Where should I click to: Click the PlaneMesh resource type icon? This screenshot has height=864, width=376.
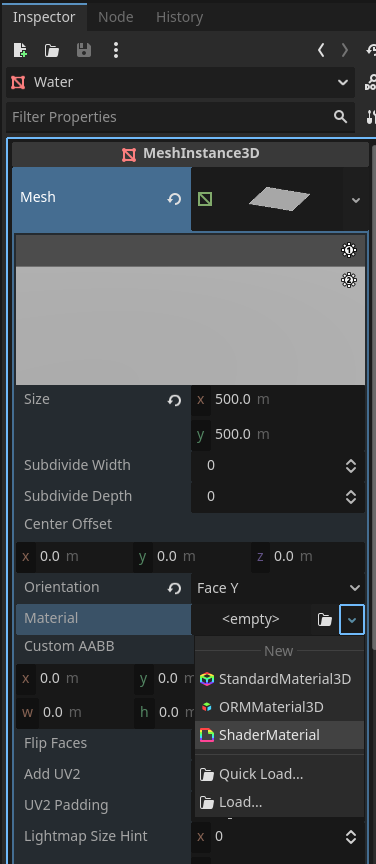click(205, 199)
